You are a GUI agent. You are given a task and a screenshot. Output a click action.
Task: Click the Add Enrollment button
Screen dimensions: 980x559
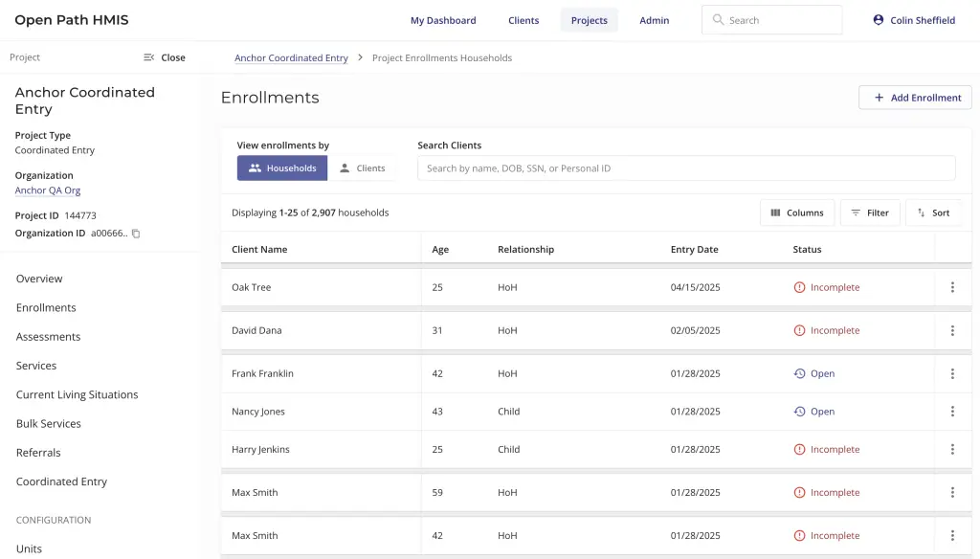pyautogui.click(x=915, y=98)
